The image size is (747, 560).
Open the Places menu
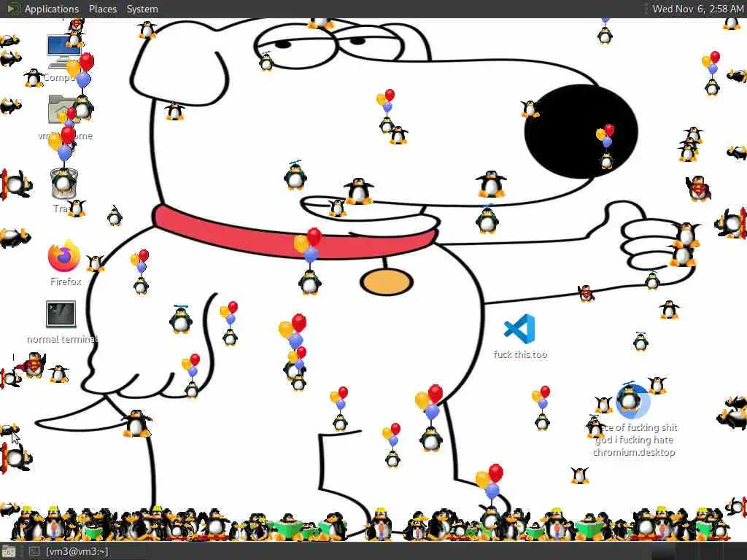102,9
